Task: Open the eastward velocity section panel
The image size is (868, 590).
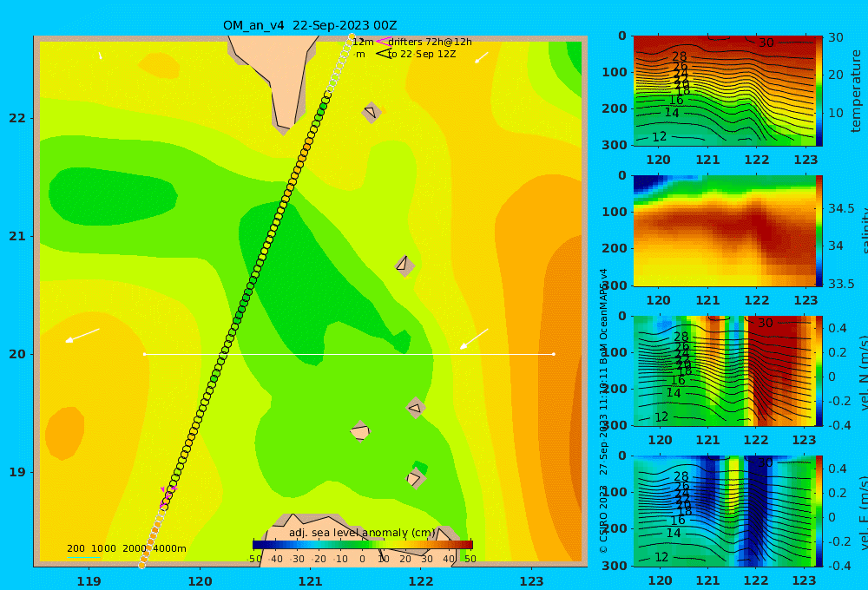Action: point(724,511)
